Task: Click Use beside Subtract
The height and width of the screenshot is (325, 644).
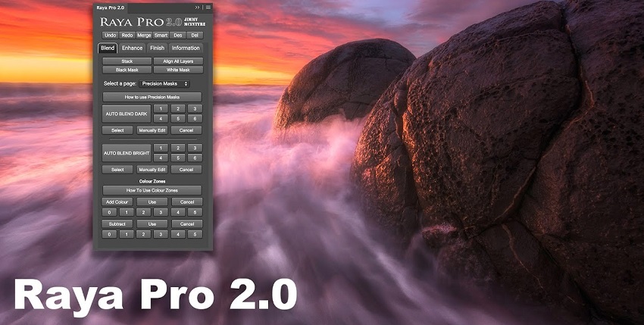Action: pos(152,224)
